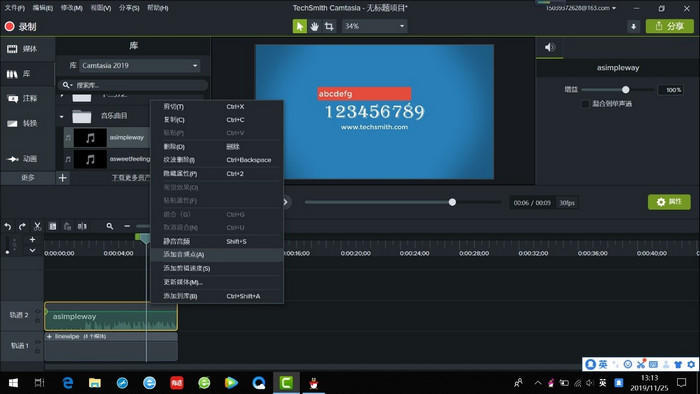
Task: Enable the 混合到单声道 checkbox
Action: (x=585, y=104)
